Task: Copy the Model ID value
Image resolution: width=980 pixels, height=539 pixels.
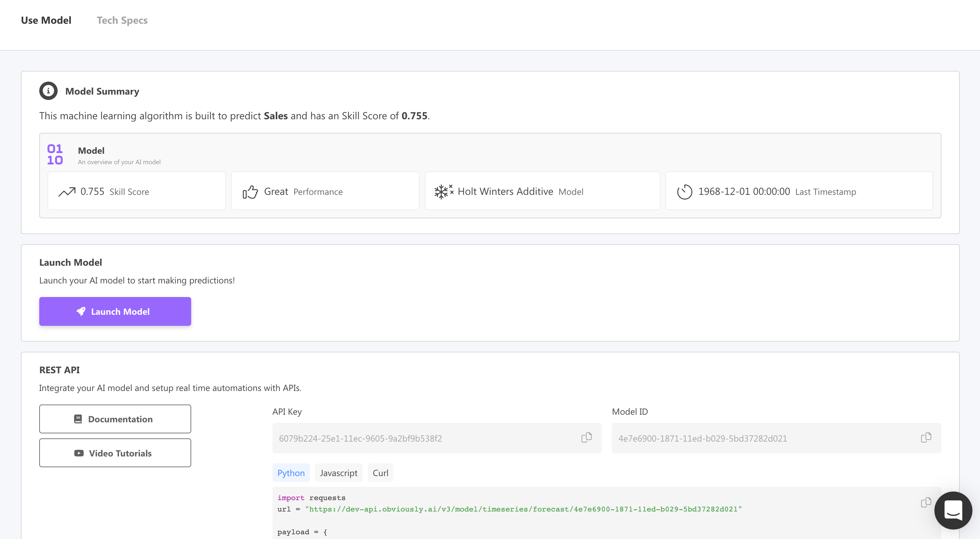Action: pos(926,437)
